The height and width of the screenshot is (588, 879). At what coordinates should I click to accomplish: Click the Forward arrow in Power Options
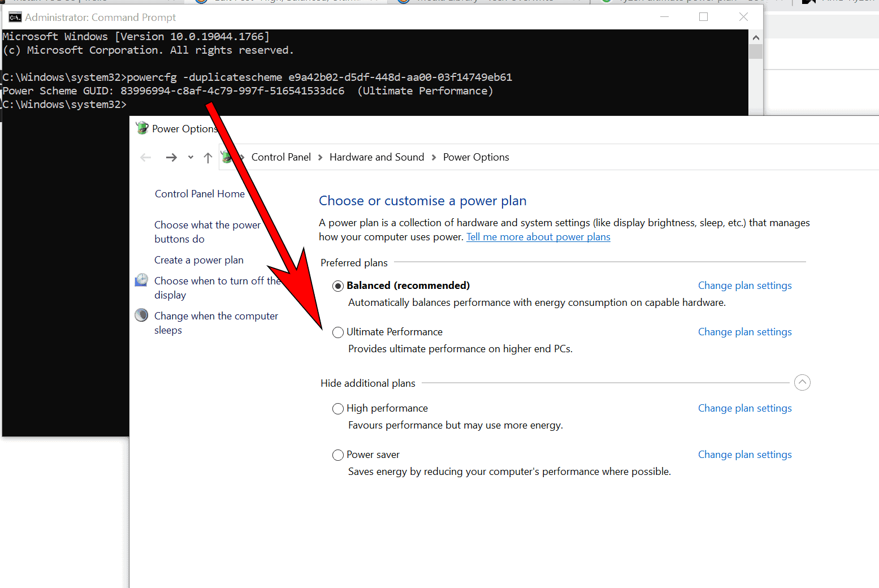tap(171, 157)
